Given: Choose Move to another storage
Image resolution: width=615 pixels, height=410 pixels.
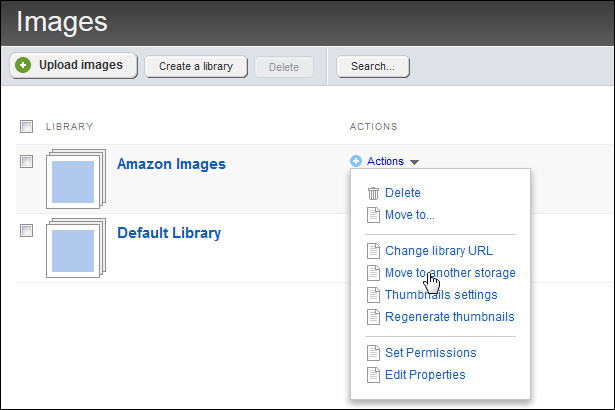Looking at the screenshot, I should (450, 273).
